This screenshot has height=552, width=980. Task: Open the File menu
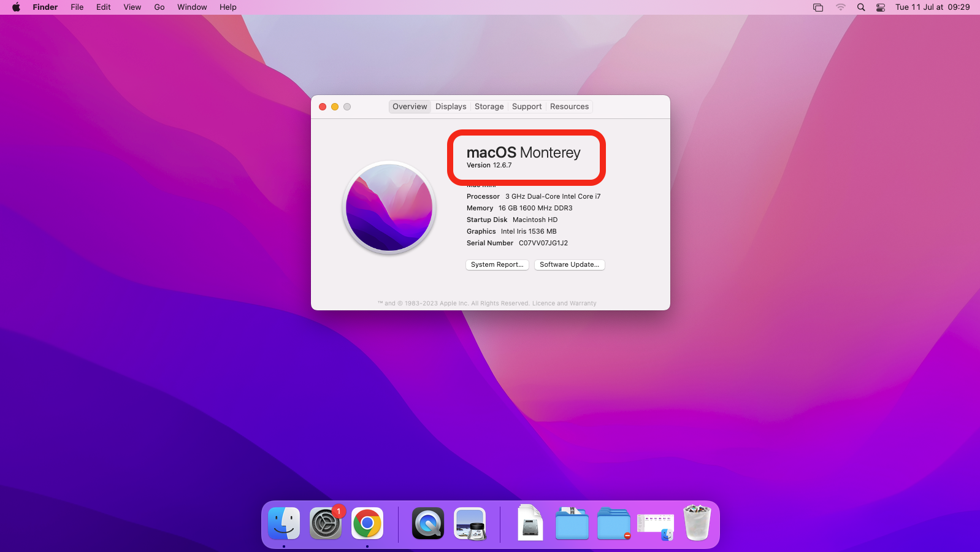[77, 7]
